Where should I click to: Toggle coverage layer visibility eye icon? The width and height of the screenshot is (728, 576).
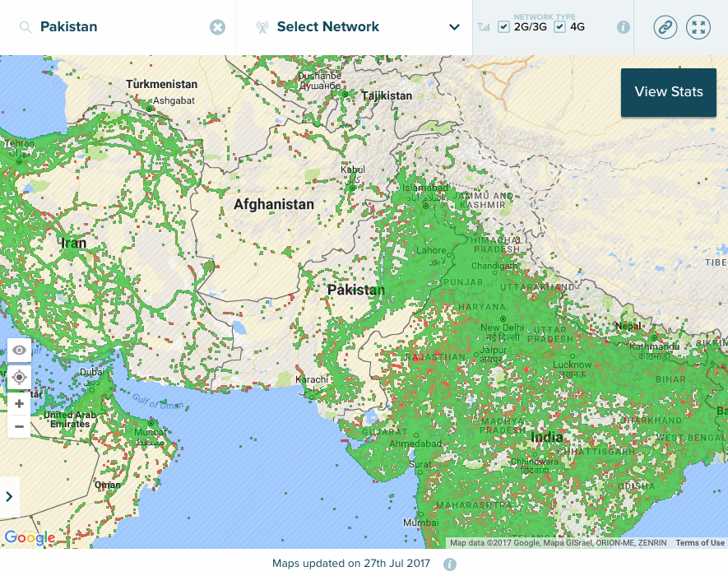click(19, 351)
